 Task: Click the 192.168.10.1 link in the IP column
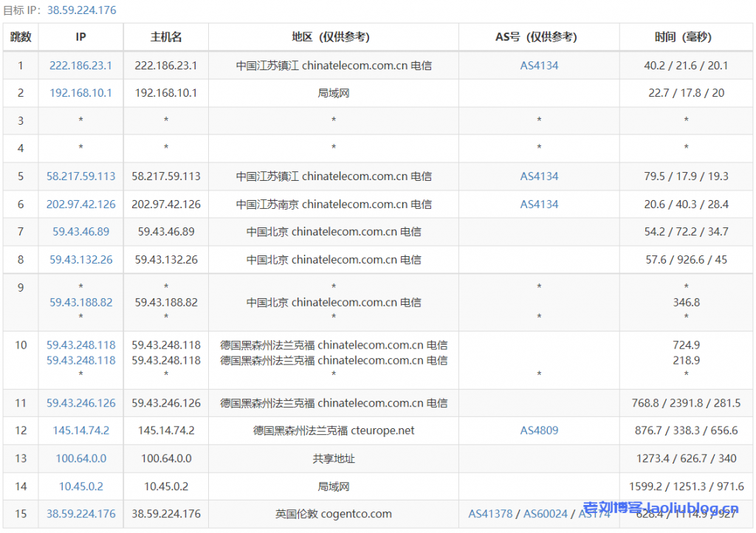pos(80,93)
